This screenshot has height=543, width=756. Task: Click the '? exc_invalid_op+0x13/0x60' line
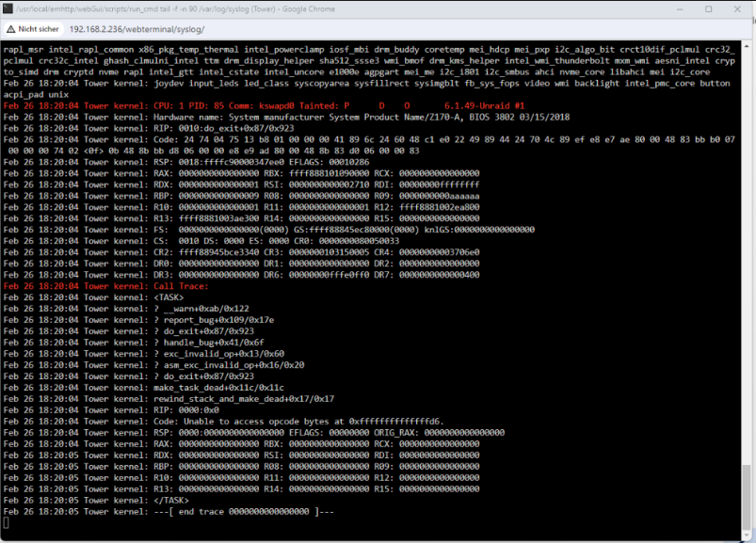pyautogui.click(x=144, y=354)
